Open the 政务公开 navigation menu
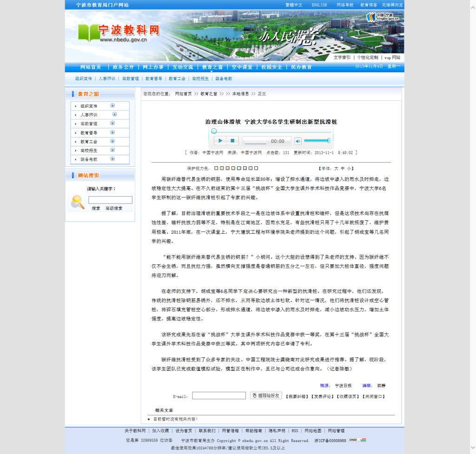The image size is (476, 454). (x=123, y=67)
